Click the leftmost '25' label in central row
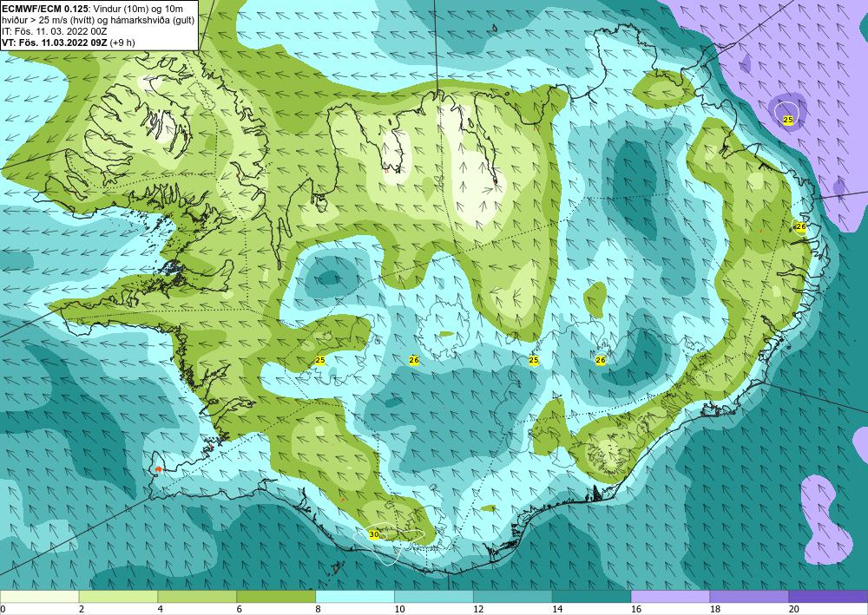Viewport: 868px width, 615px height. tap(320, 360)
